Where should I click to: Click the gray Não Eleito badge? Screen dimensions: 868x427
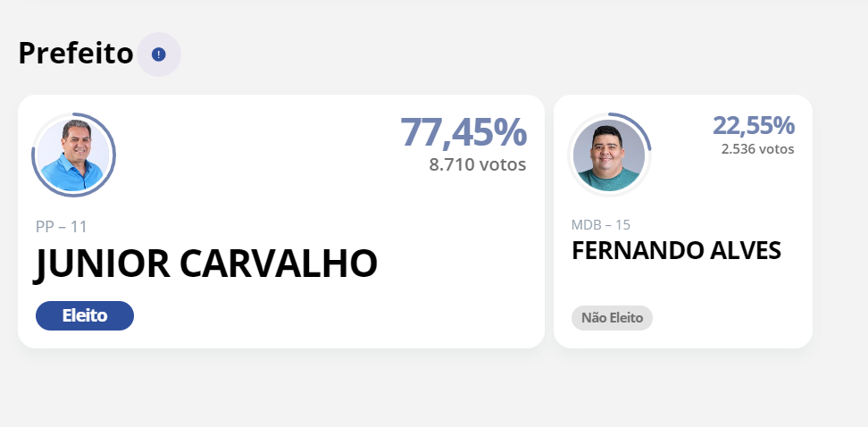tap(612, 317)
